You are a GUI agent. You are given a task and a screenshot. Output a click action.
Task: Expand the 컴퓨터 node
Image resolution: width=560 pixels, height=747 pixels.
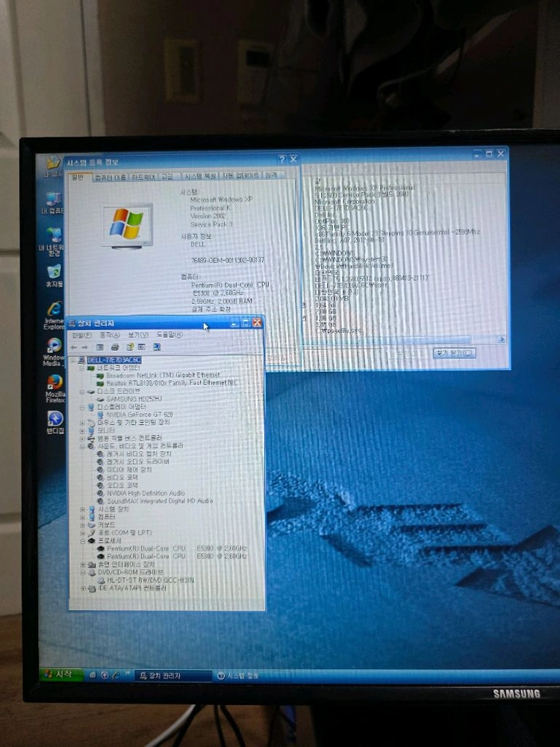(83, 517)
